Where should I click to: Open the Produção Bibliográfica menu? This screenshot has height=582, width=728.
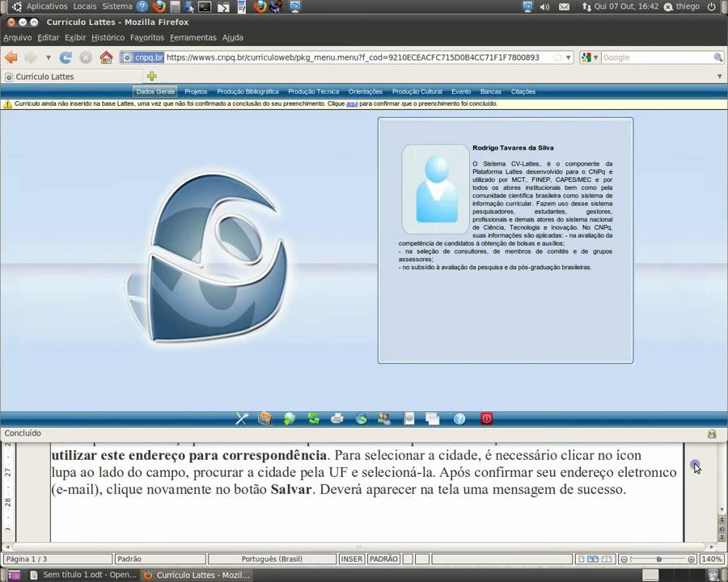click(248, 91)
